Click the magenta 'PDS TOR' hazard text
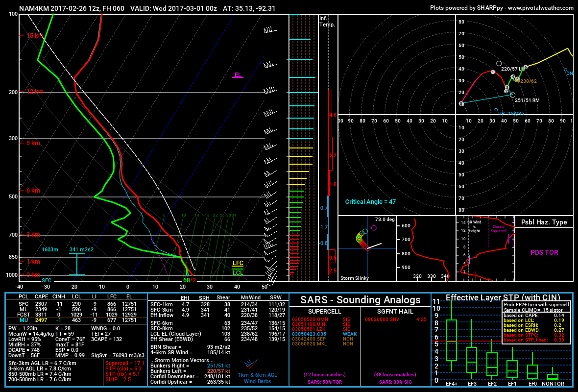 coord(544,252)
